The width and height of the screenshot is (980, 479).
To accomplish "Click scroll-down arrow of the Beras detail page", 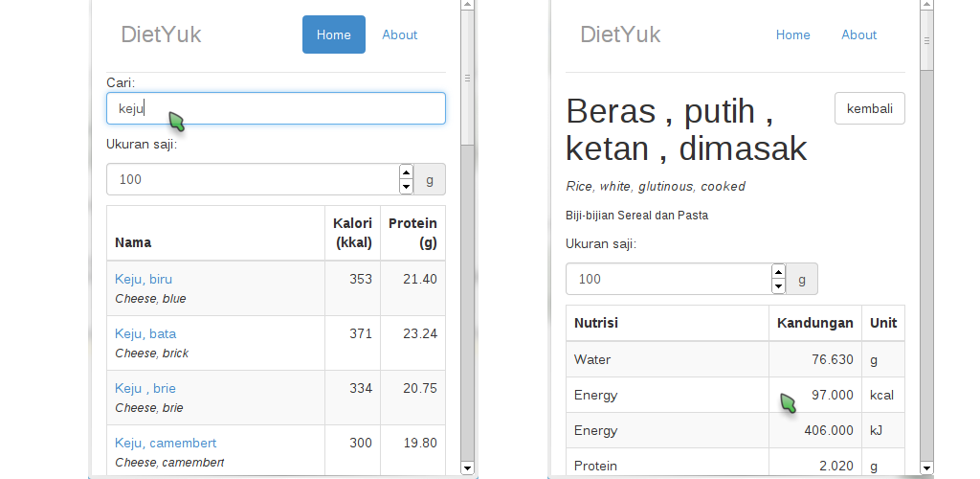I will pyautogui.click(x=926, y=468).
